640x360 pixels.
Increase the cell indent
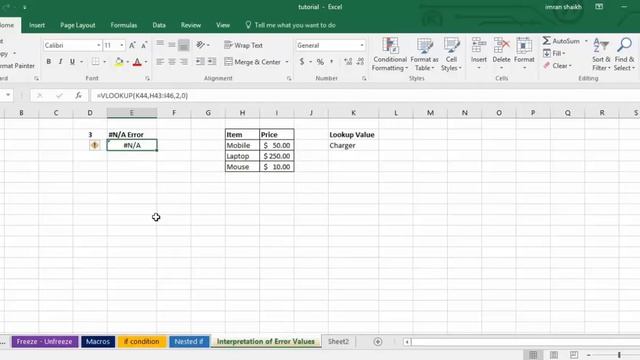tap(212, 62)
